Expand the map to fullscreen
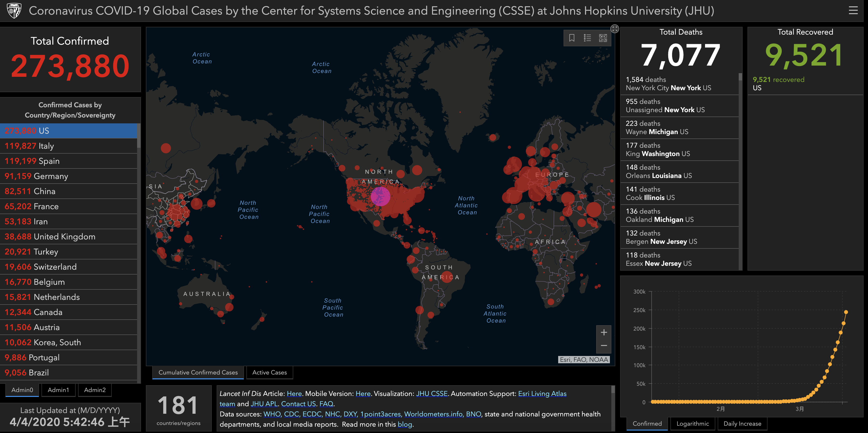The height and width of the screenshot is (433, 868). (x=615, y=29)
